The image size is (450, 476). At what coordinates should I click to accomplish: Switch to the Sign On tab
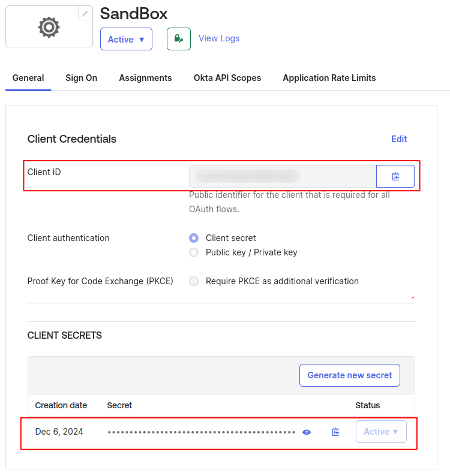point(82,78)
